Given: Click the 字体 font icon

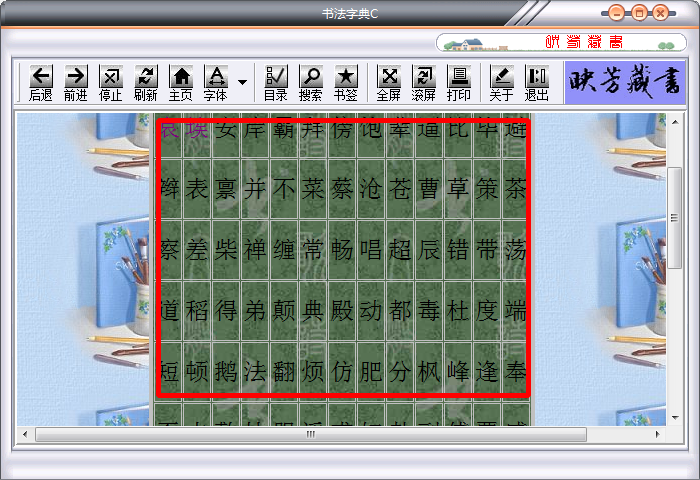Looking at the screenshot, I should (x=216, y=83).
